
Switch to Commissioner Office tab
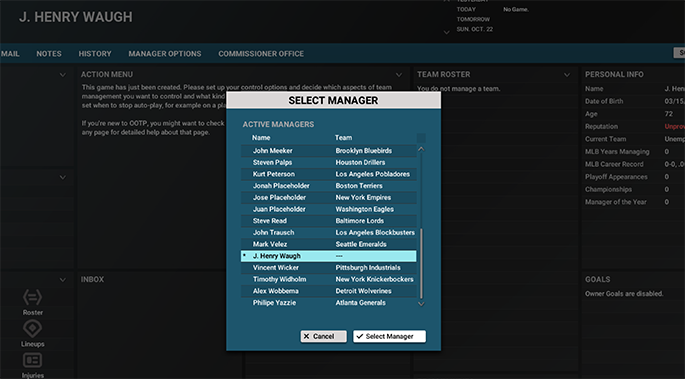pyautogui.click(x=261, y=54)
